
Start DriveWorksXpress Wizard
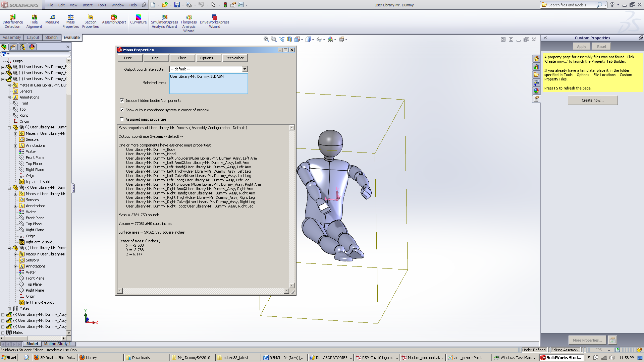tap(215, 21)
